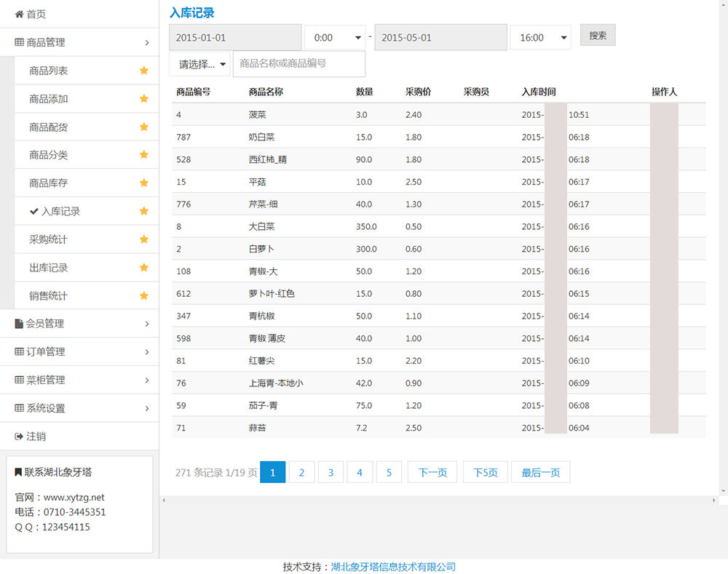The width and height of the screenshot is (728, 574).
Task: Click the product name search field
Action: coord(299,64)
